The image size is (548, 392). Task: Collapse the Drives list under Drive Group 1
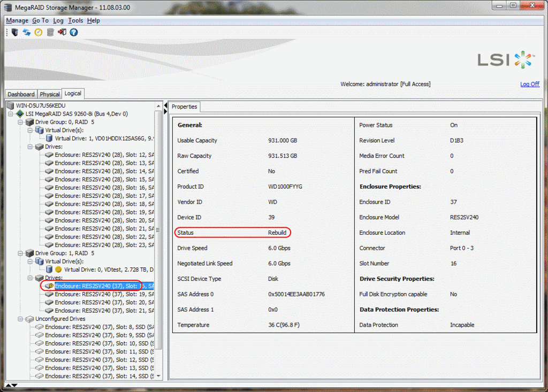tap(30, 278)
